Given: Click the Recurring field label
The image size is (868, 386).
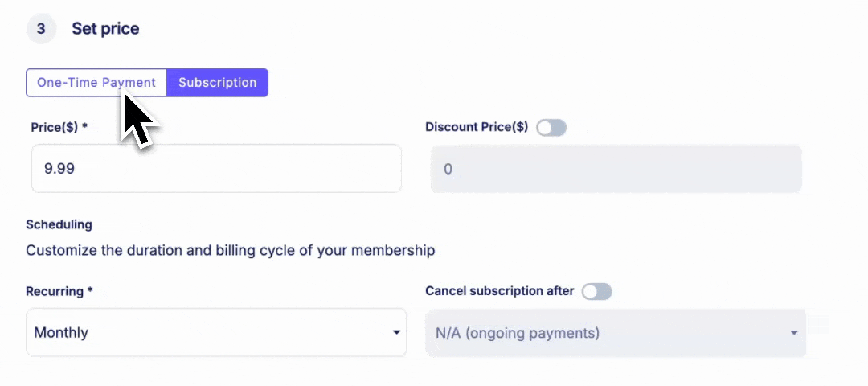Looking at the screenshot, I should coord(59,291).
